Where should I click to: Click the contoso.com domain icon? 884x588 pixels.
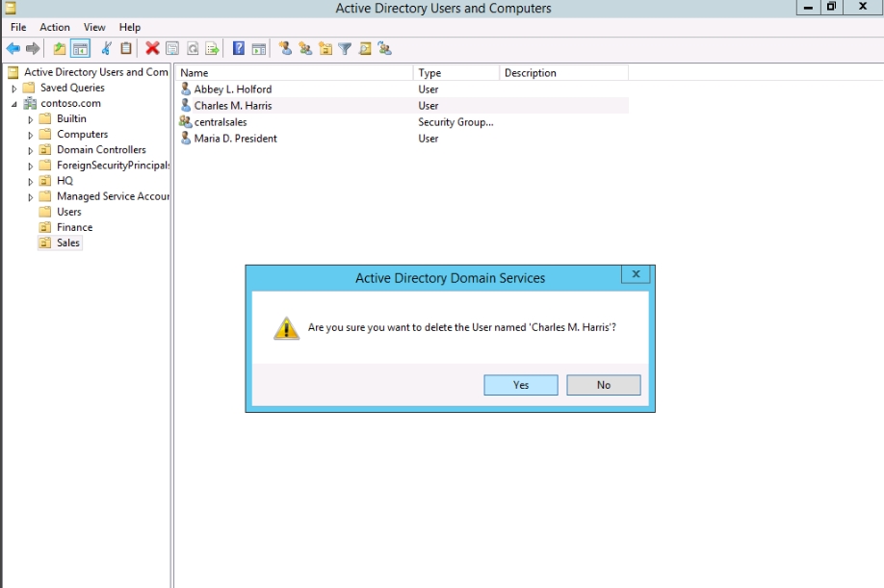coord(30,103)
